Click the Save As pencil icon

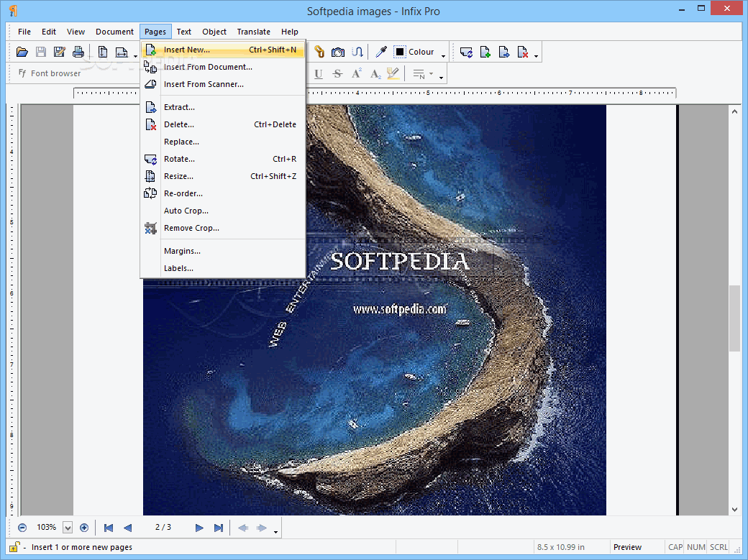click(60, 52)
